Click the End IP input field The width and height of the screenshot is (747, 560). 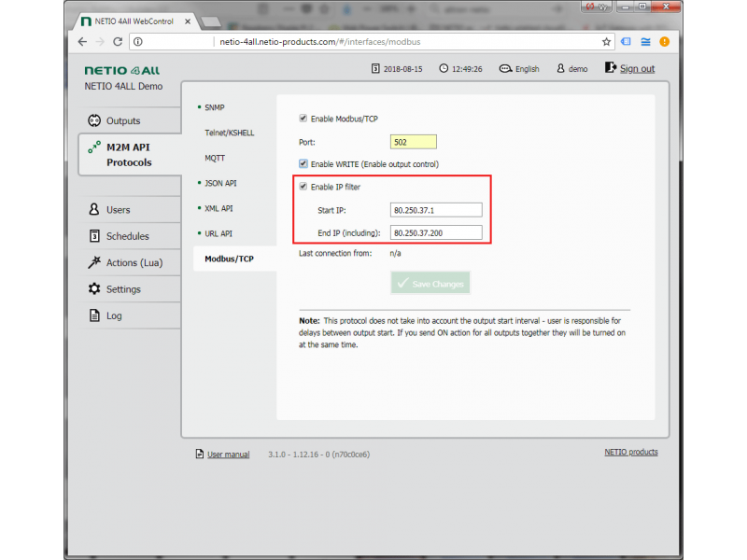coord(436,232)
